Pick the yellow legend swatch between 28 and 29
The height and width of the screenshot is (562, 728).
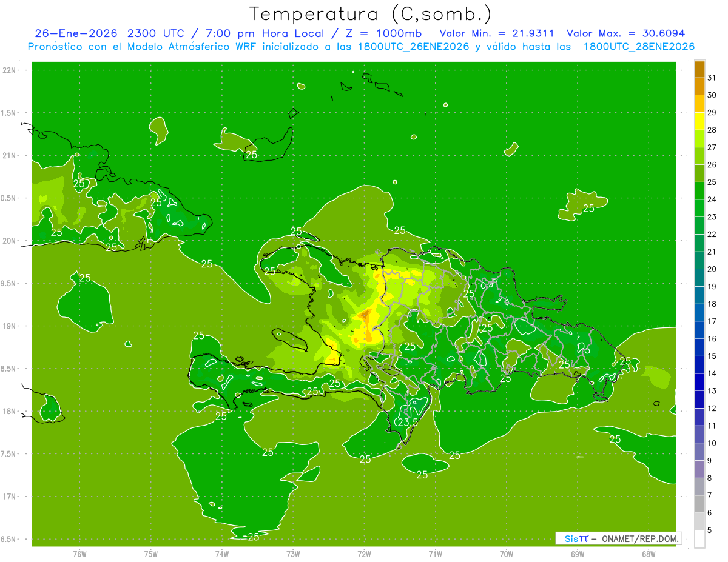700,121
